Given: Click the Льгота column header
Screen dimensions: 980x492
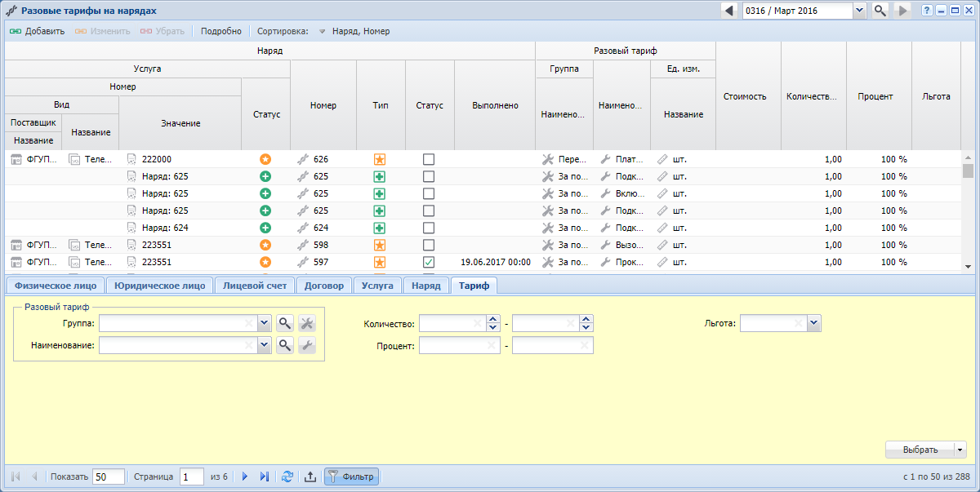Looking at the screenshot, I should click(936, 96).
